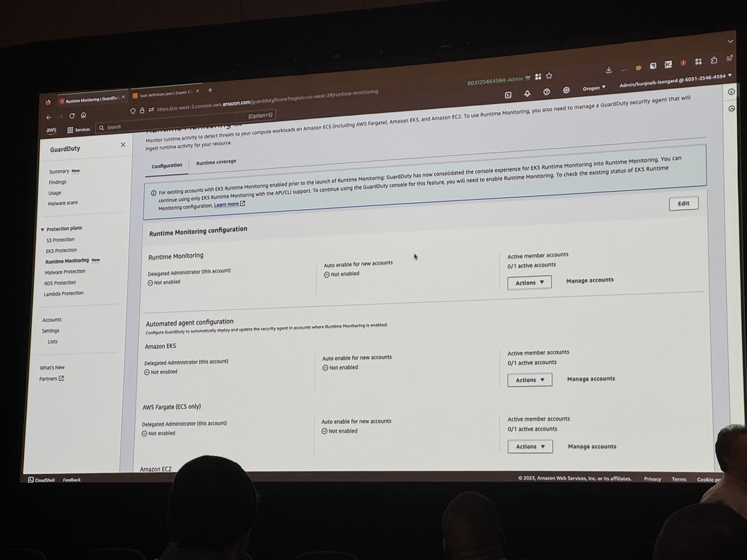
Task: Open the Firefox extensions puzzle icon
Action: point(713,60)
